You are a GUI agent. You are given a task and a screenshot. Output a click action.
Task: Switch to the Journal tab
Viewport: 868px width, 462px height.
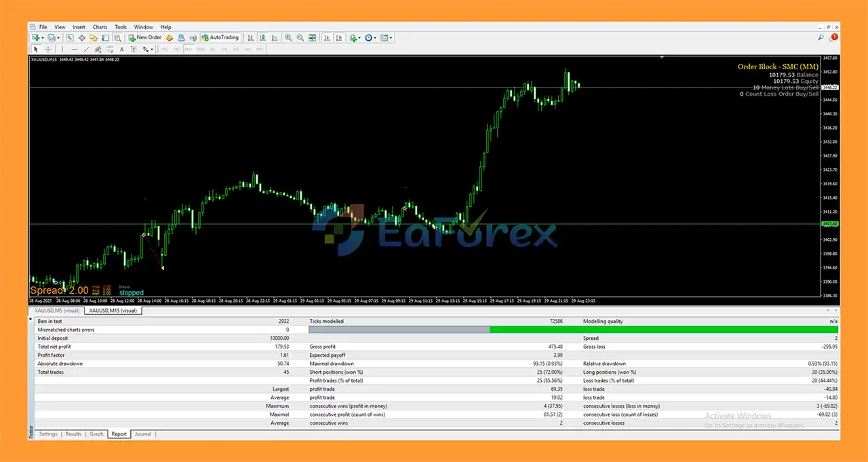pyautogui.click(x=142, y=434)
